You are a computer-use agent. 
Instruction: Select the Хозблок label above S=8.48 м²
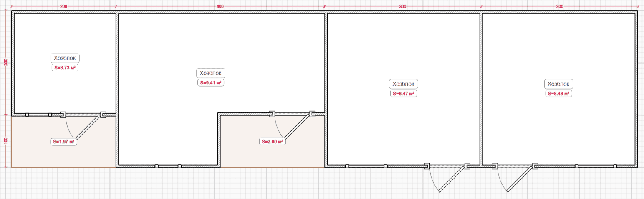[x=558, y=84]
